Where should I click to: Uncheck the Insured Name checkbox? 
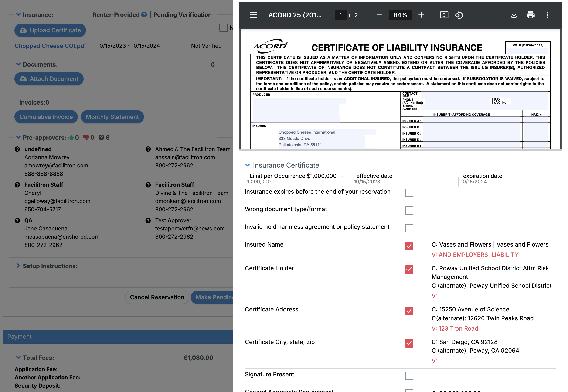(x=409, y=246)
